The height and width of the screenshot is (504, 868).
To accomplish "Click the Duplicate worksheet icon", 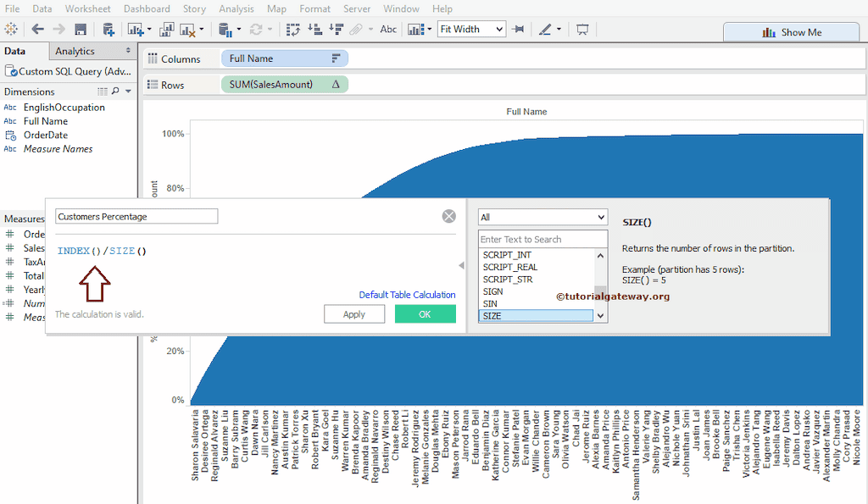I will 166,30.
